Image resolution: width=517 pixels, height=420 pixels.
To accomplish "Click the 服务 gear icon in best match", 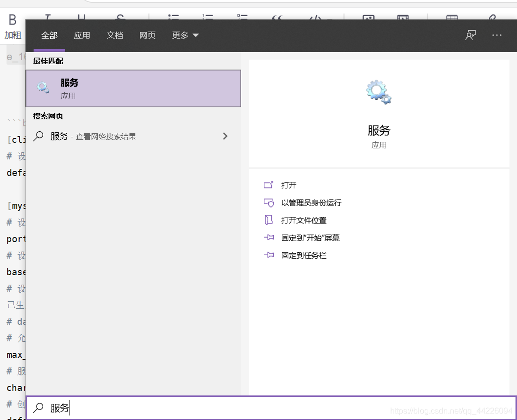I will pos(43,87).
